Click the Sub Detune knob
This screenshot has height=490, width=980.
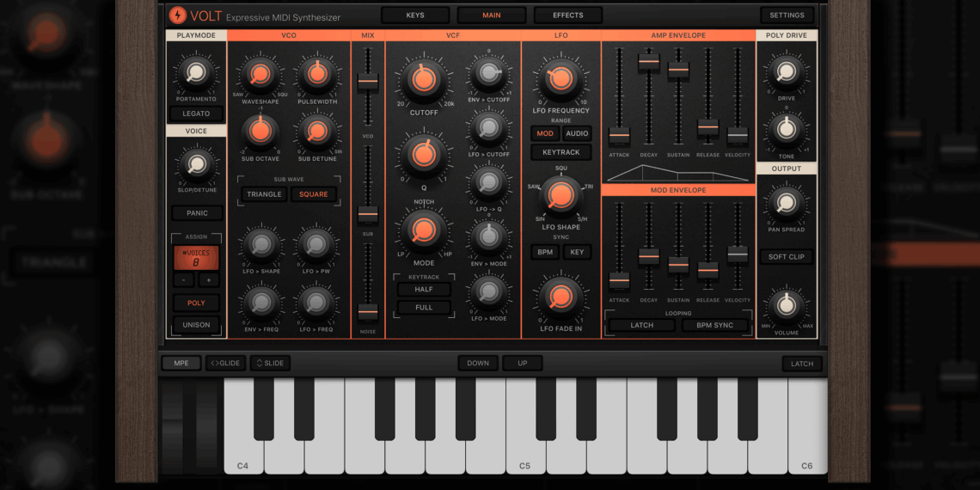[x=317, y=132]
